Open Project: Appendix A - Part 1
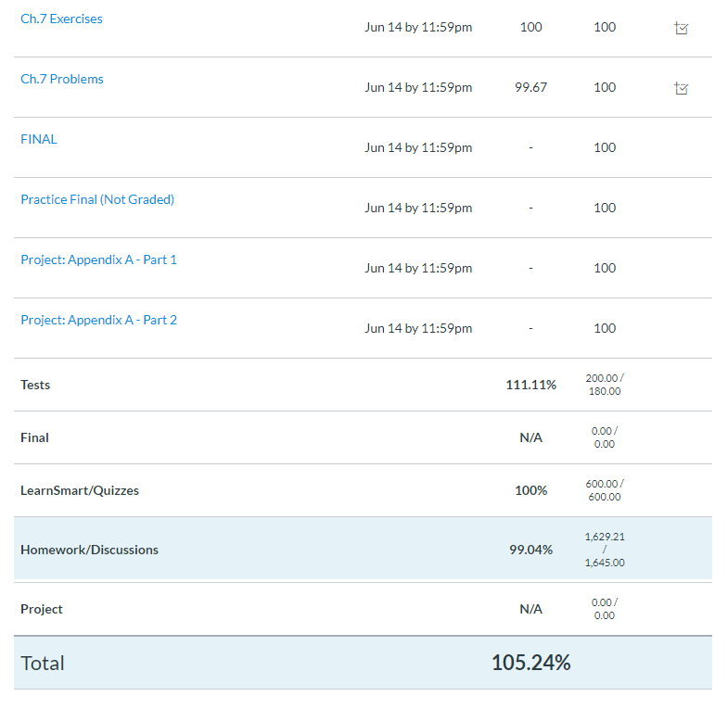The width and height of the screenshot is (728, 709). tap(99, 260)
